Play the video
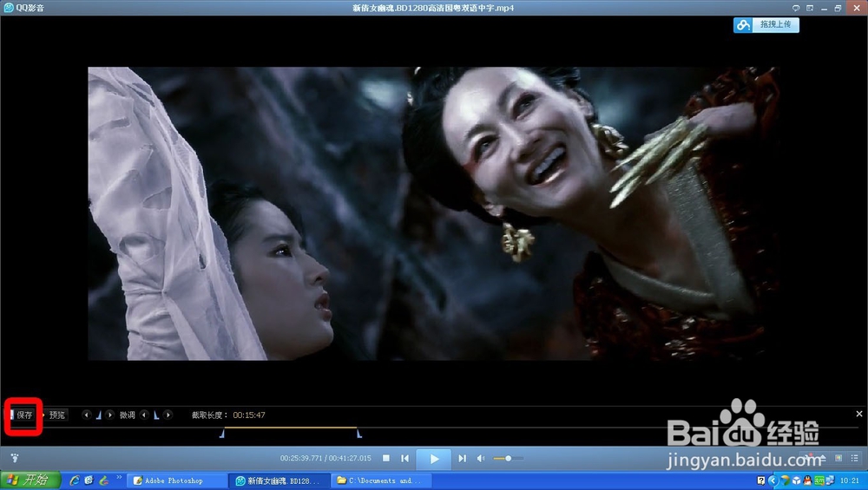 [x=434, y=459]
